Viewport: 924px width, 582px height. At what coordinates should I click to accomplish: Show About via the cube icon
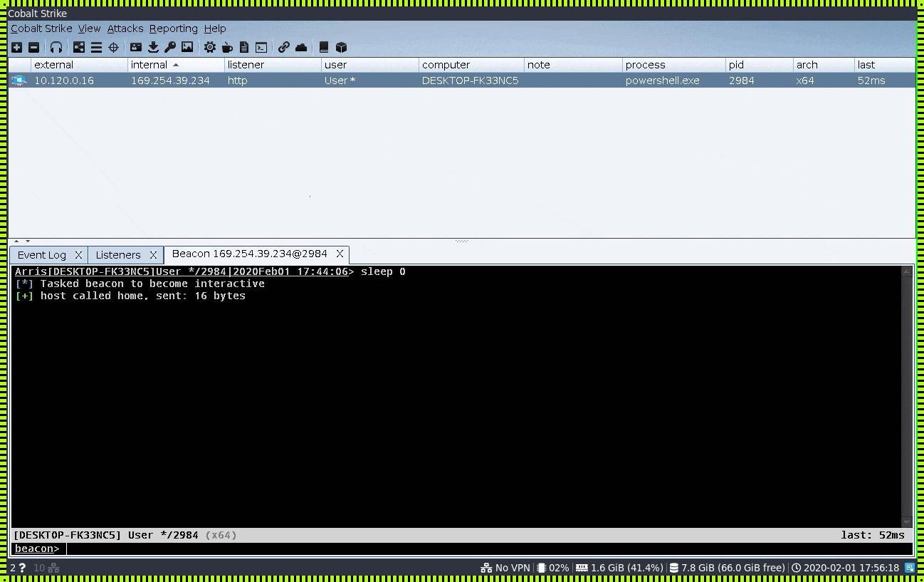point(341,47)
